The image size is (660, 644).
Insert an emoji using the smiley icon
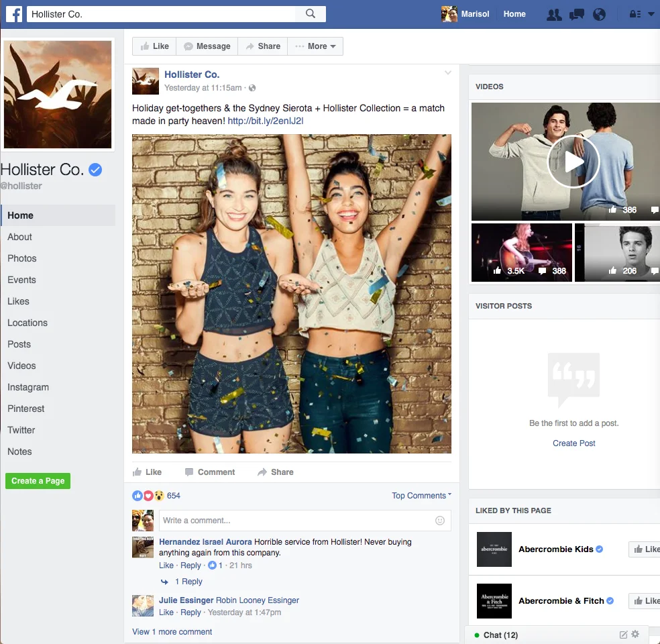tap(439, 521)
